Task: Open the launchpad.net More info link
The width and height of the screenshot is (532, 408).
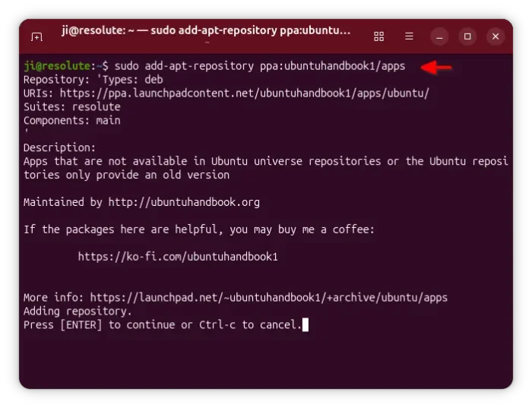Action: [x=269, y=297]
